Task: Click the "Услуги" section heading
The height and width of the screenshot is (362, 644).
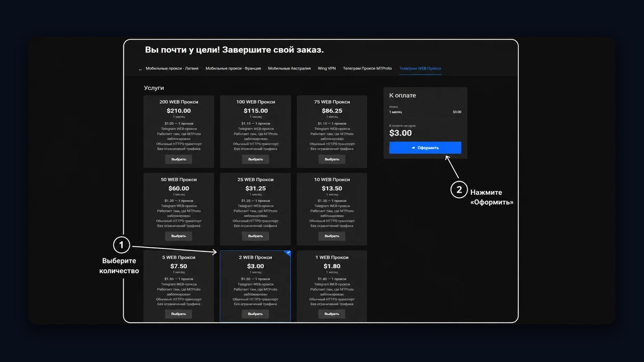Action: pos(154,88)
